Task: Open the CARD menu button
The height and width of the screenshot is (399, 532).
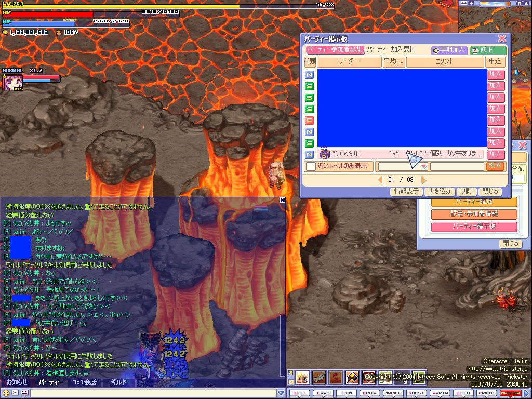Action: tap(323, 393)
